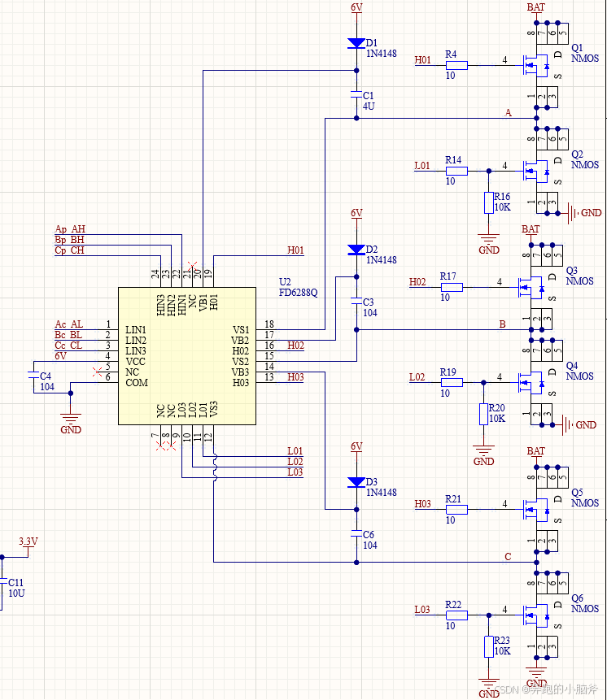607x700 pixels.
Task: Click the 'Ac_AL' net label
Action: click(69, 324)
